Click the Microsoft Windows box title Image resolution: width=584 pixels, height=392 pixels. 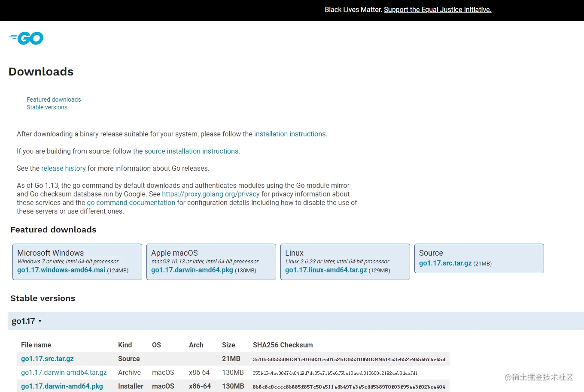pos(51,253)
